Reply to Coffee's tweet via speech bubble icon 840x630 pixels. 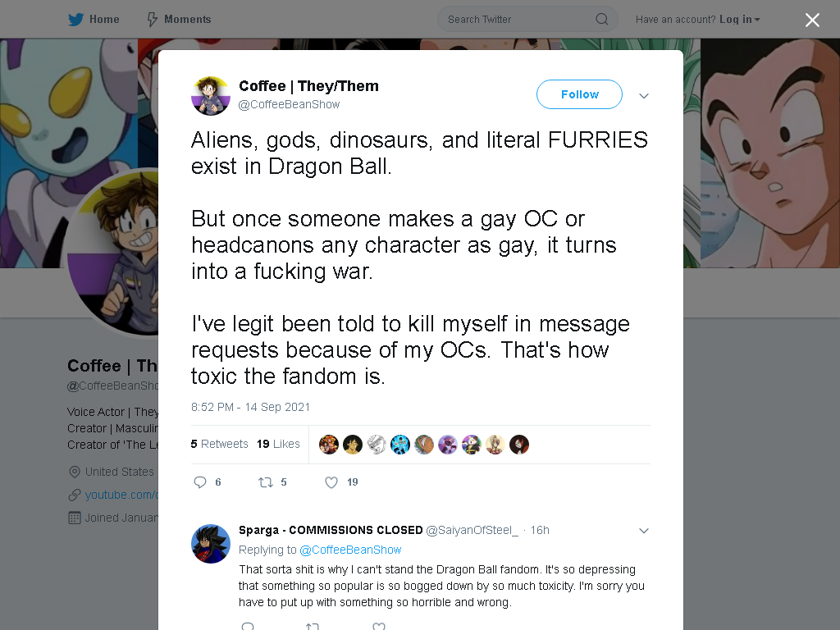200,482
